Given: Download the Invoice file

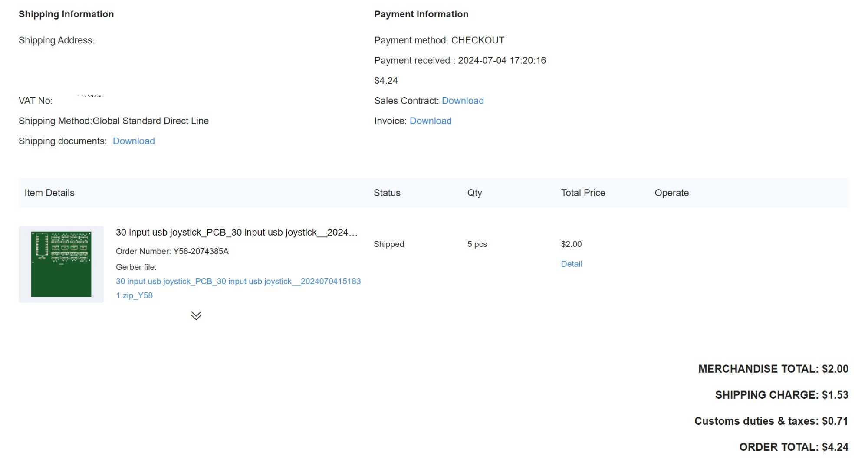Looking at the screenshot, I should point(431,121).
